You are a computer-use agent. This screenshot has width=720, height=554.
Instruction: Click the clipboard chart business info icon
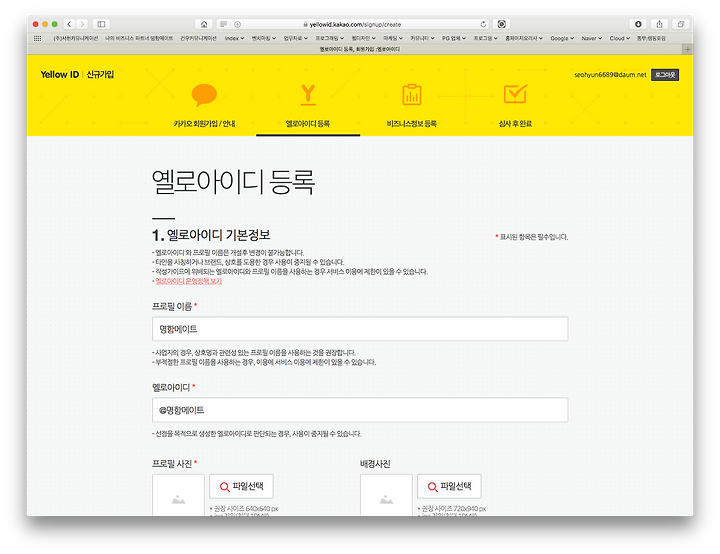click(412, 95)
